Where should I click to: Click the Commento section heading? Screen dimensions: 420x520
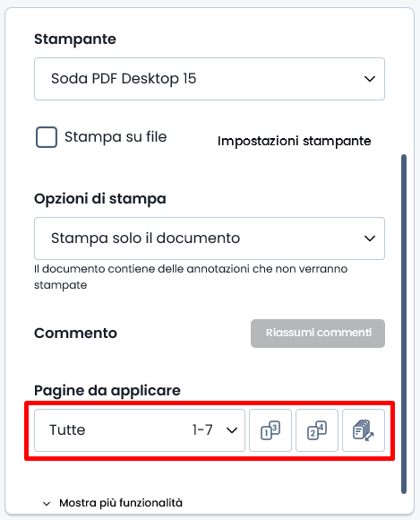tap(75, 334)
